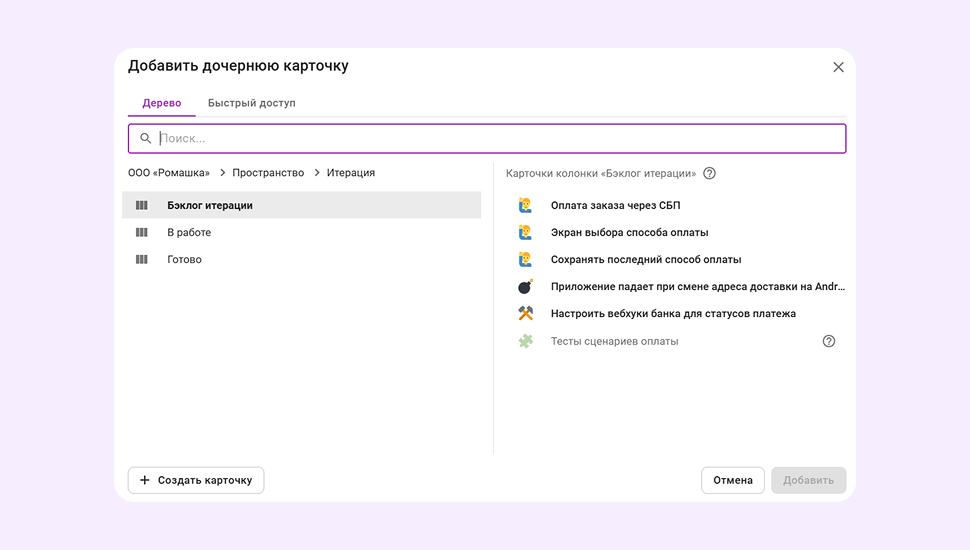Click the Добавить button
This screenshot has height=550, width=970.
(x=809, y=480)
